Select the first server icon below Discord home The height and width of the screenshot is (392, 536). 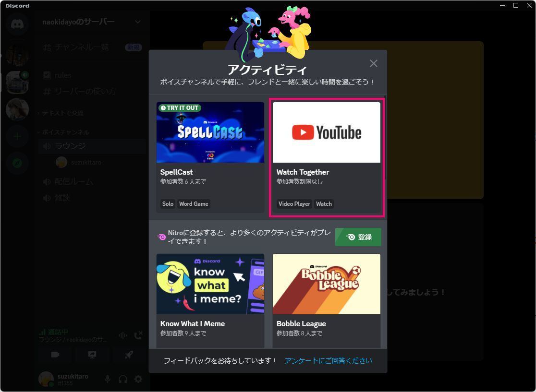[17, 55]
